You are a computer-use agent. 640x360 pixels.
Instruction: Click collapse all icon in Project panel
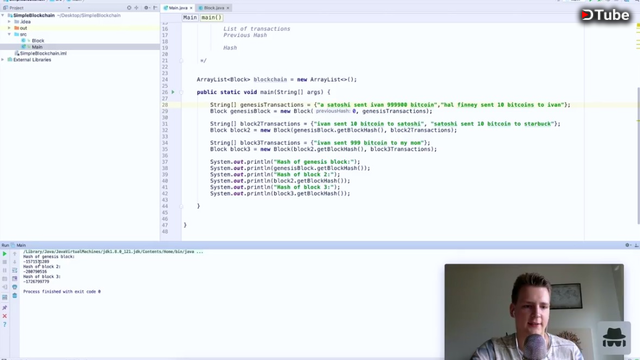(x=136, y=8)
